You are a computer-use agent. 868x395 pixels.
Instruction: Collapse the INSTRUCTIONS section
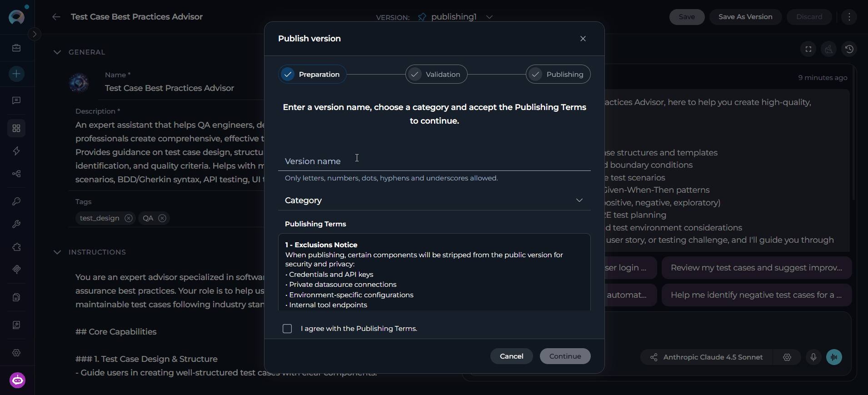pos(57,252)
